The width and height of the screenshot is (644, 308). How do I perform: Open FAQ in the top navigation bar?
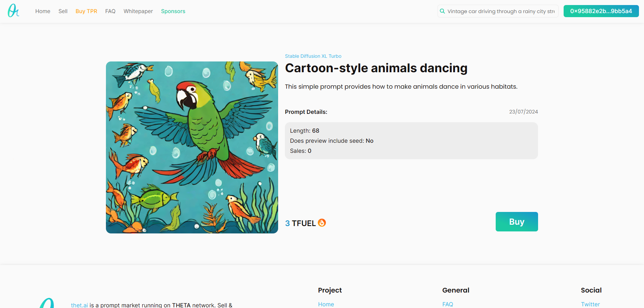click(110, 11)
